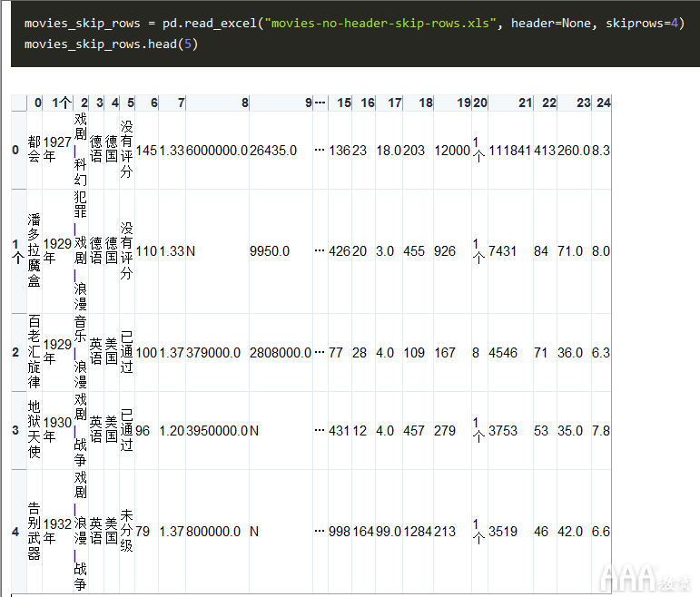Click the value 260.0
The width and height of the screenshot is (700, 597).
(574, 151)
